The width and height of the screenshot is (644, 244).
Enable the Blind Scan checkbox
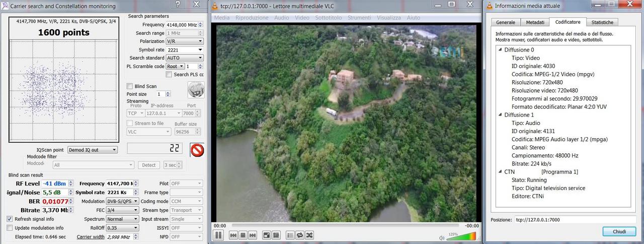coord(130,86)
